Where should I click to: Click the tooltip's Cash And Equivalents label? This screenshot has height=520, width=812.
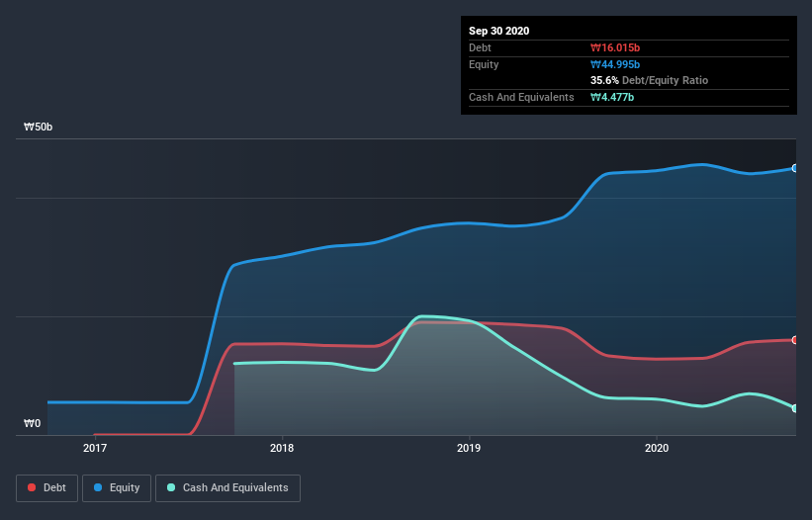coord(521,97)
